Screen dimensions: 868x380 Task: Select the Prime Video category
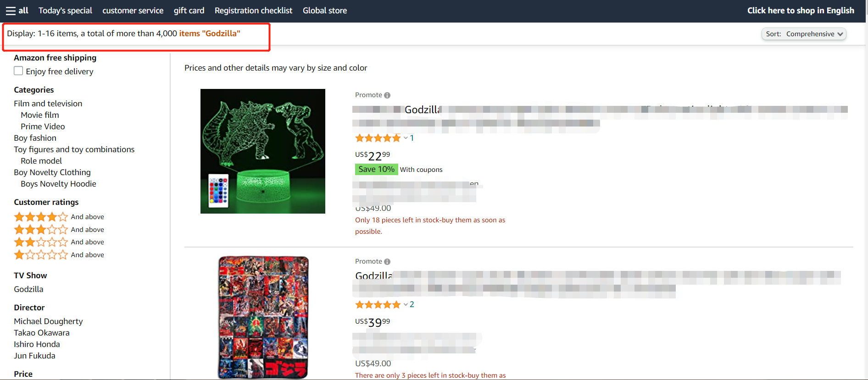[43, 127]
